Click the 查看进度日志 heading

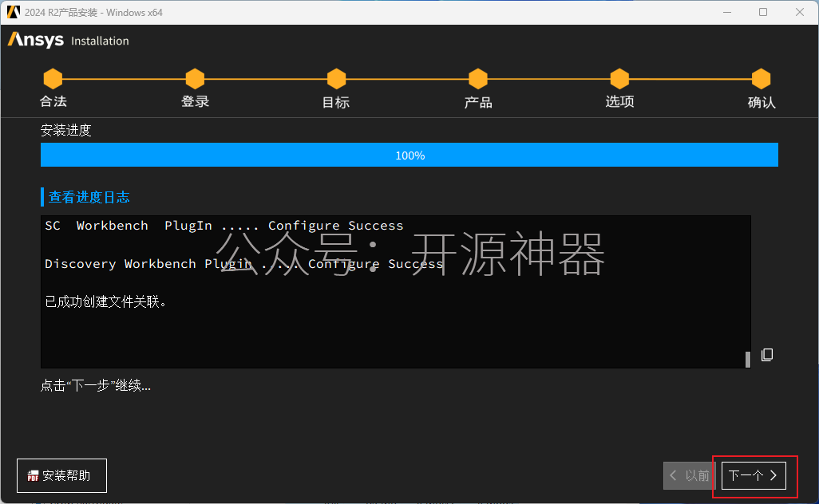[89, 197]
